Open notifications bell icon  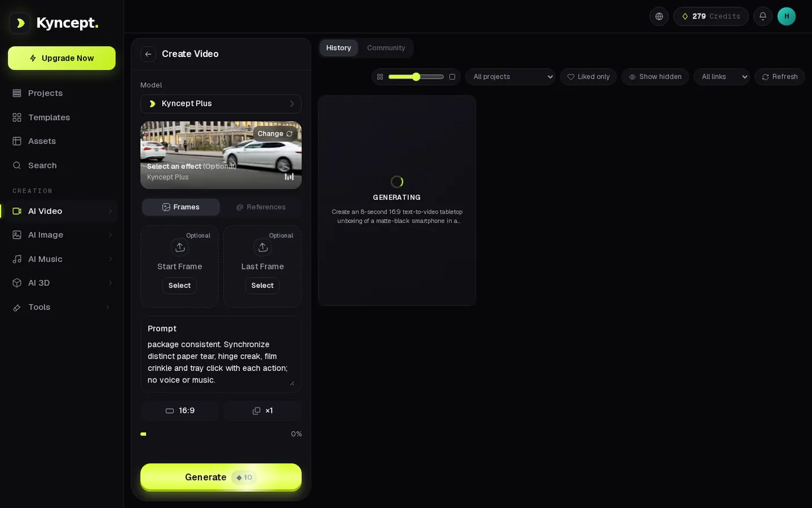click(x=763, y=16)
